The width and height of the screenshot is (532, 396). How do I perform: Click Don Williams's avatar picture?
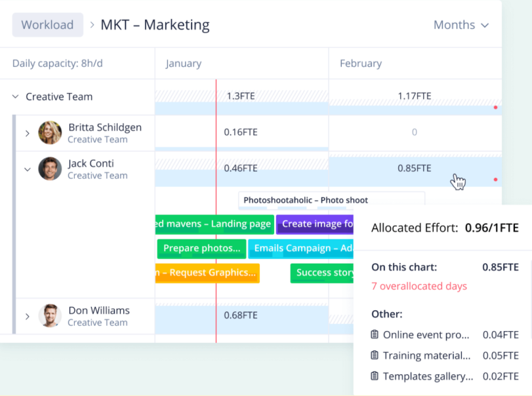(x=50, y=315)
